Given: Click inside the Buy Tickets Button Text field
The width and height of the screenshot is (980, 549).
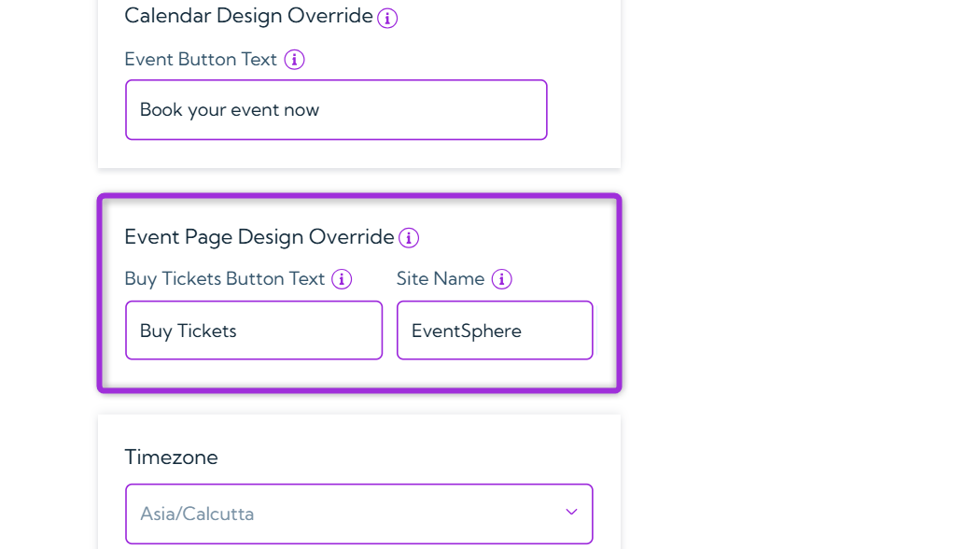Looking at the screenshot, I should pos(253,330).
